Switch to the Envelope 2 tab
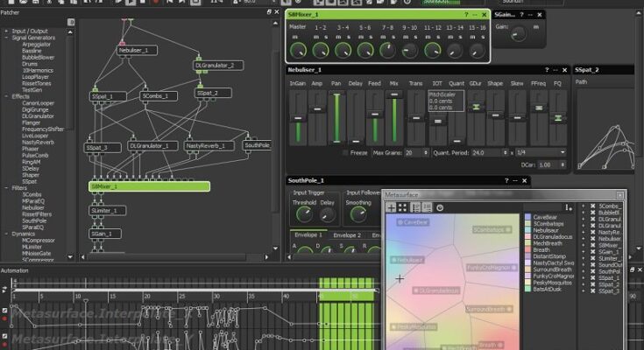The width and height of the screenshot is (644, 350). pyautogui.click(x=346, y=235)
